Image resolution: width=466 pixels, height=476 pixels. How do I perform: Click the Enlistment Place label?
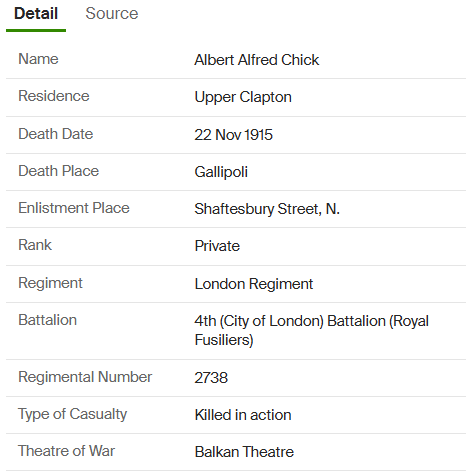(x=74, y=208)
